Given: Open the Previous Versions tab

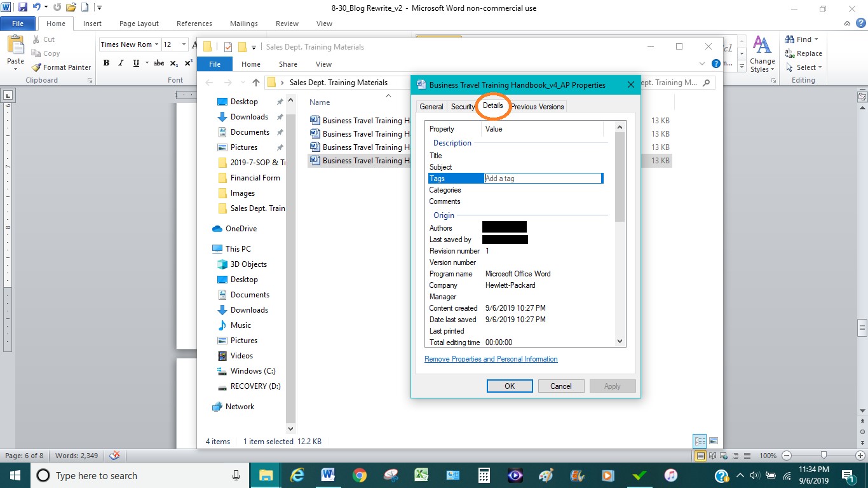Looking at the screenshot, I should (538, 107).
